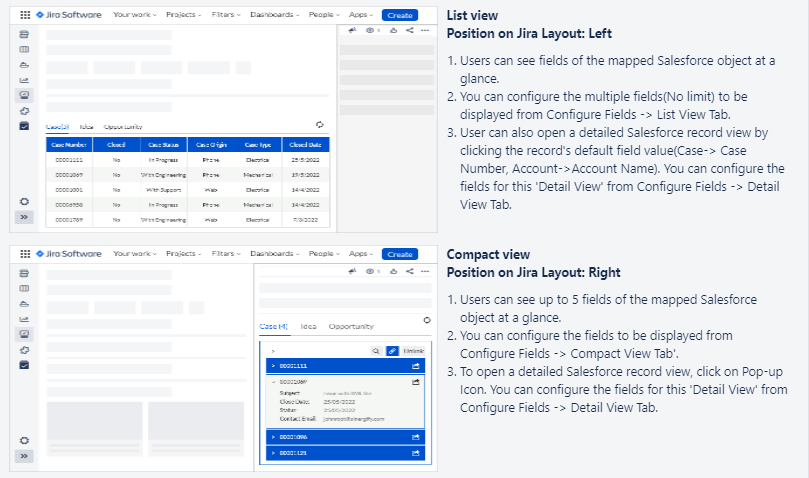
Task: Expand sidebar with double-chevron in List view mockup
Action: (x=24, y=217)
